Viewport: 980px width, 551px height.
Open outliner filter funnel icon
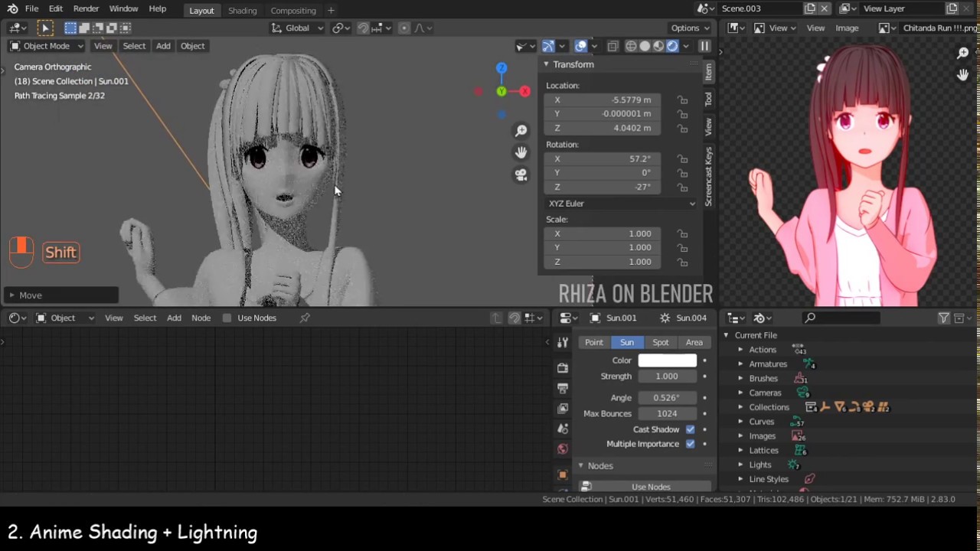pyautogui.click(x=944, y=318)
